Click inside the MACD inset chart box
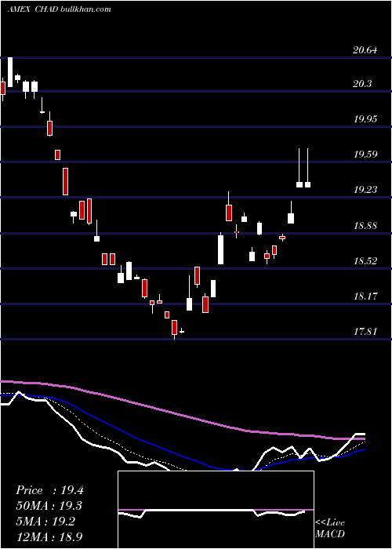392x549 pixels. [216, 510]
